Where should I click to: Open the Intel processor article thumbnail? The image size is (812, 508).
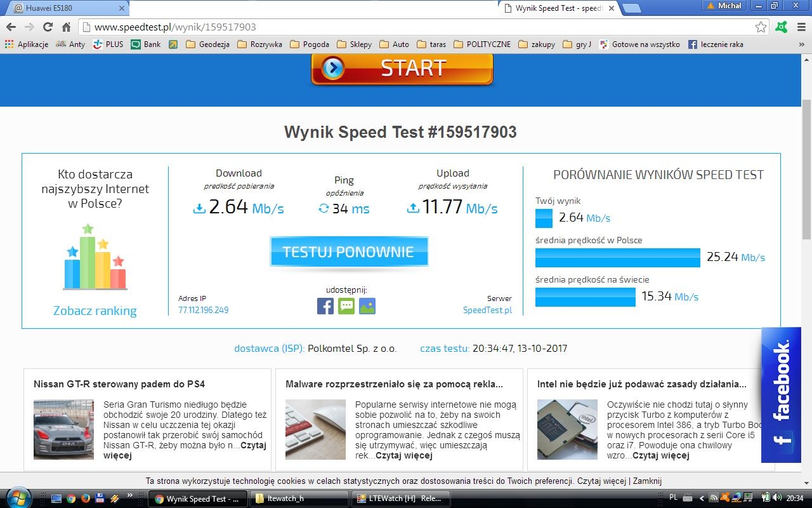[567, 429]
